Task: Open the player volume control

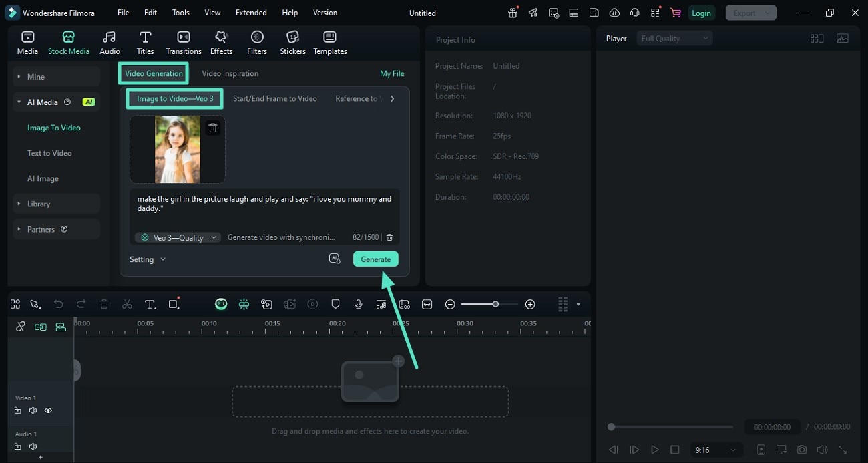Action: coord(822,450)
